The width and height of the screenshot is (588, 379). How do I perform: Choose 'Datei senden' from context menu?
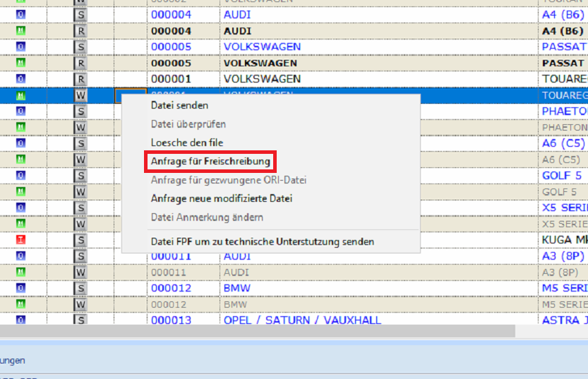tap(179, 105)
